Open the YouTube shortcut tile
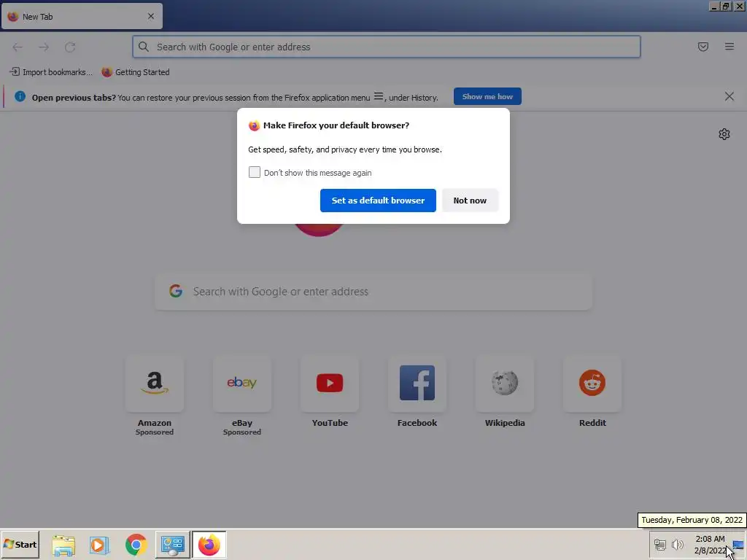The image size is (747, 560). [x=330, y=384]
